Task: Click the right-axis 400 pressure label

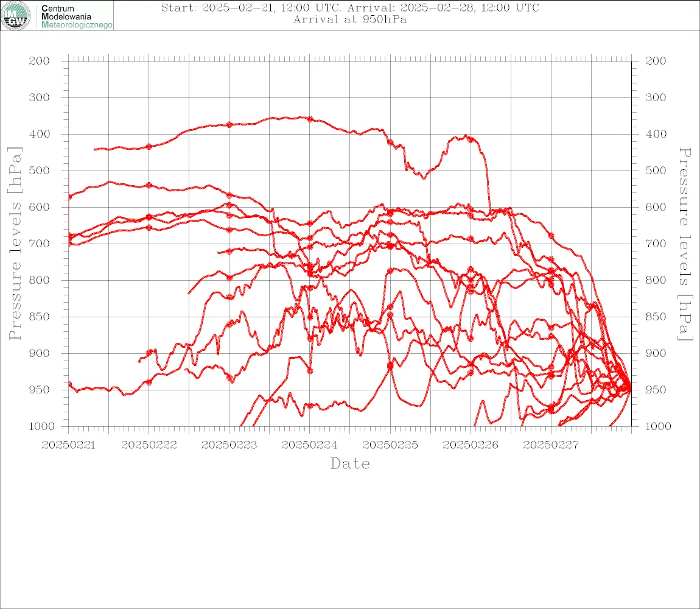Action: coord(656,134)
